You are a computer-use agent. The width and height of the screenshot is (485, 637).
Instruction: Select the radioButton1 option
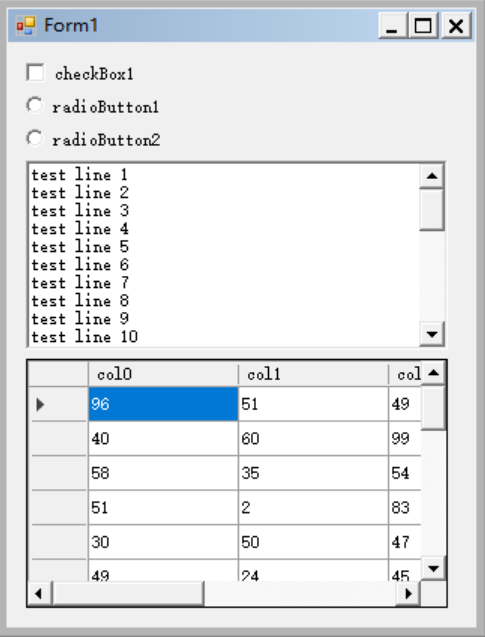35,106
